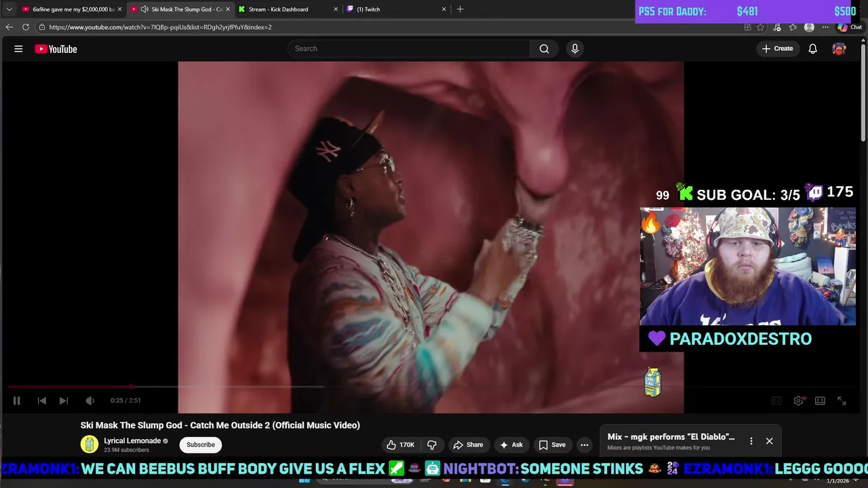Close the Mix playlist panel
The width and height of the screenshot is (868, 488).
pos(769,441)
